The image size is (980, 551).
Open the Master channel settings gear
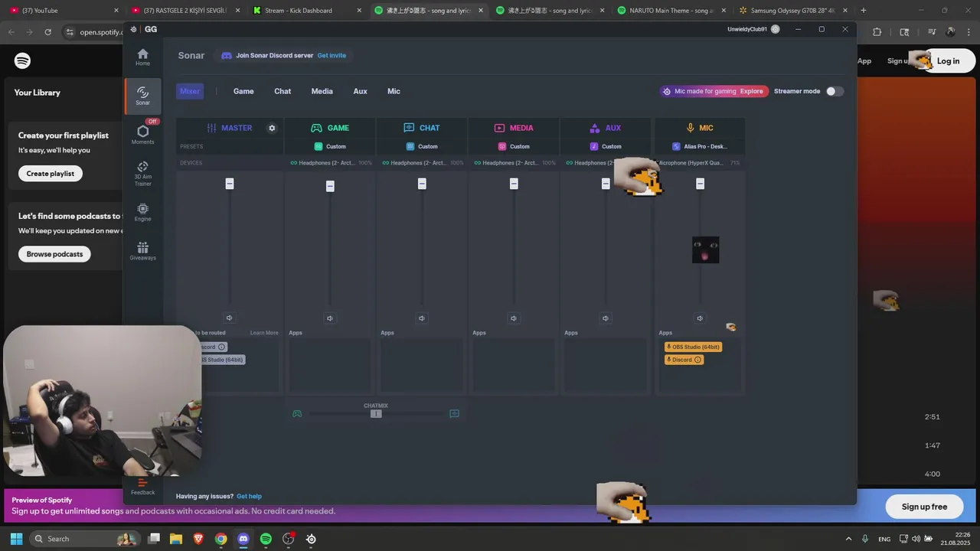click(272, 128)
